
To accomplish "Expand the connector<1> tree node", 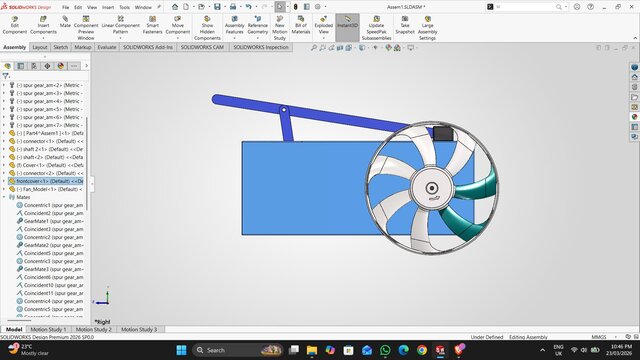I will click(x=4, y=141).
